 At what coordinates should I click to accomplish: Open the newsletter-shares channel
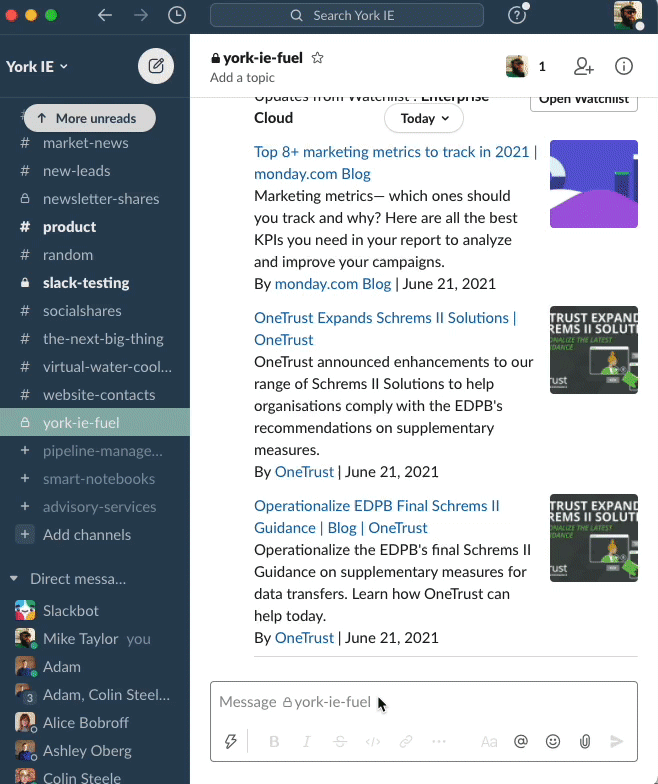(95, 199)
